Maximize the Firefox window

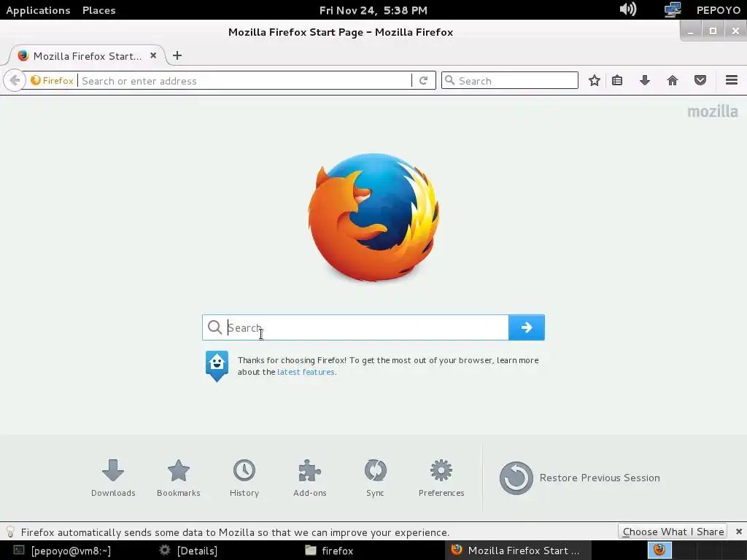tap(713, 31)
